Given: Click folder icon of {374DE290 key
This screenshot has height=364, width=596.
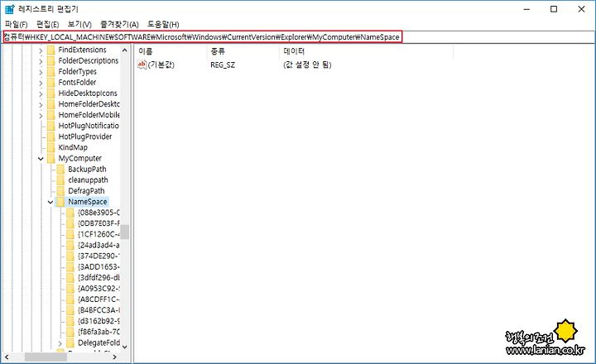Looking at the screenshot, I should pyautogui.click(x=70, y=256).
